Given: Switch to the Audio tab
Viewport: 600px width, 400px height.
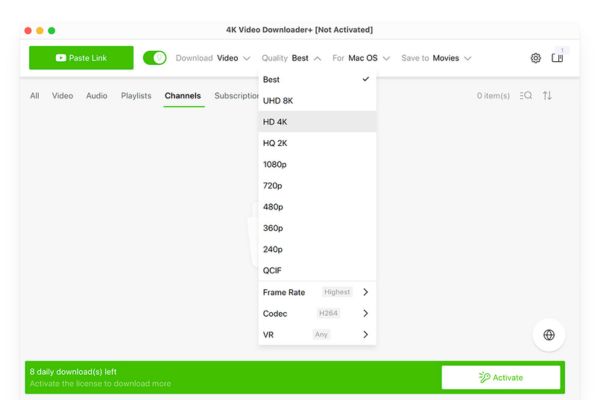Looking at the screenshot, I should coord(96,96).
